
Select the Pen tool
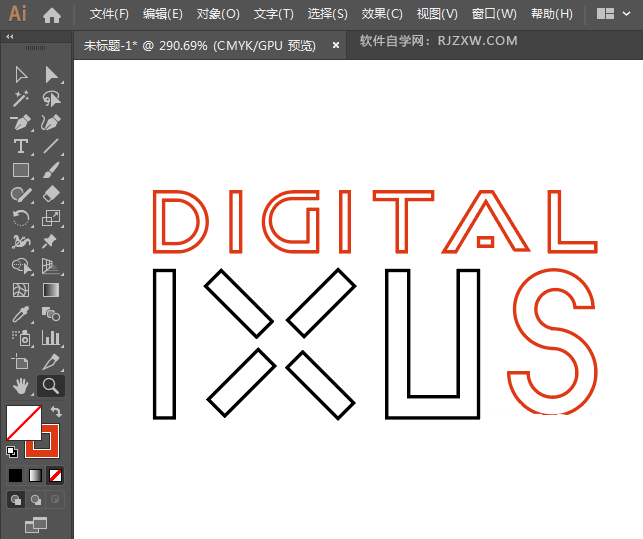pyautogui.click(x=21, y=122)
